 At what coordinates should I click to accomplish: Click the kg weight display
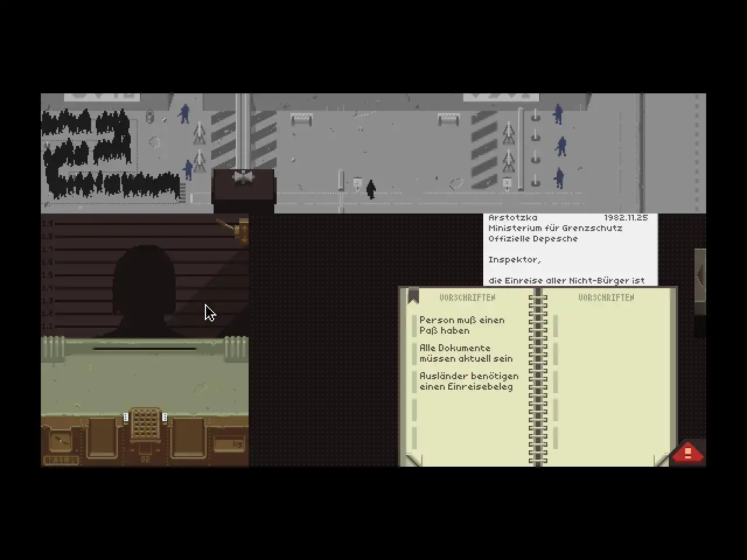229,444
